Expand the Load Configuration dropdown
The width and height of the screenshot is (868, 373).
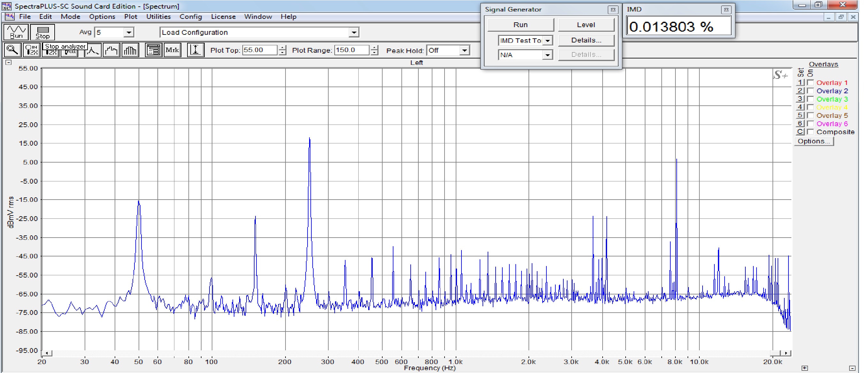pyautogui.click(x=354, y=32)
